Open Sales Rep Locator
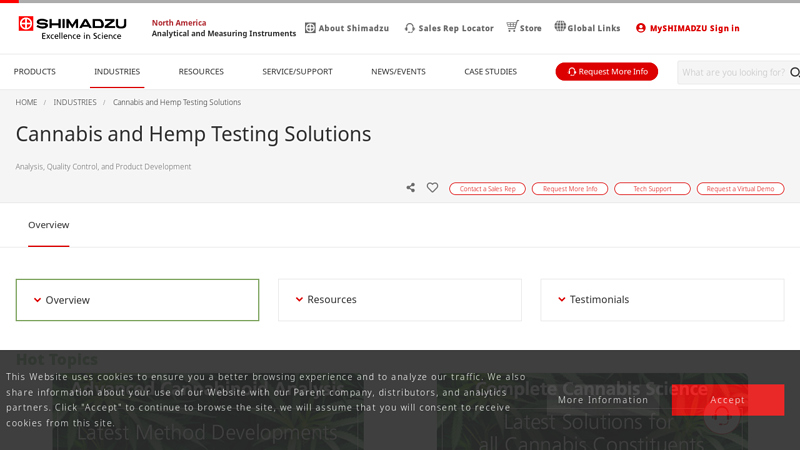This screenshot has height=450, width=800. pyautogui.click(x=456, y=28)
